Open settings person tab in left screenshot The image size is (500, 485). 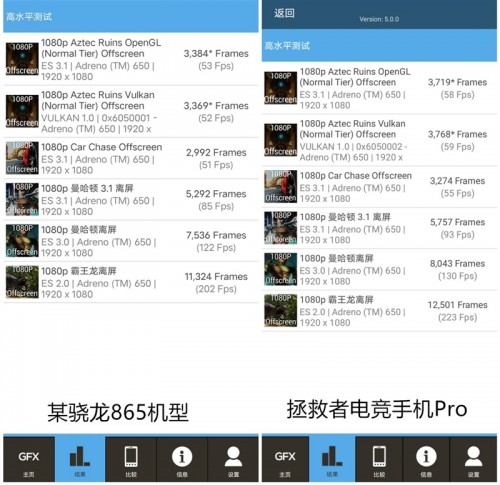233,460
